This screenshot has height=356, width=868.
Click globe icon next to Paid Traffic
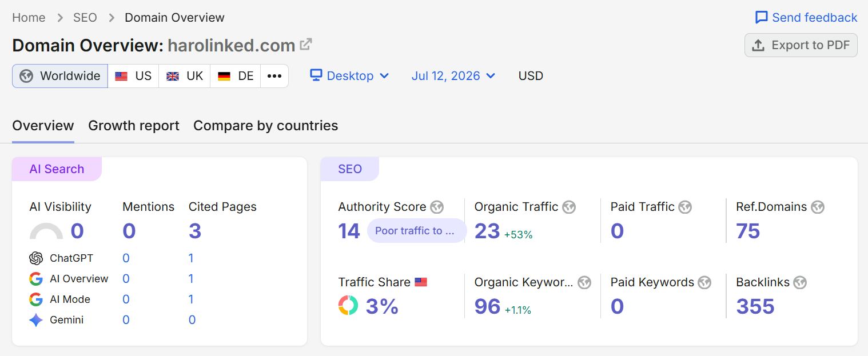pyautogui.click(x=685, y=207)
